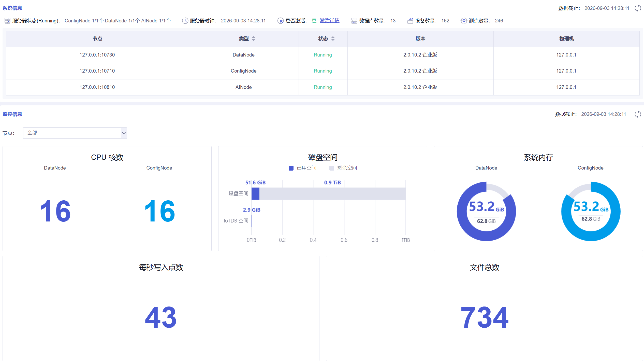This screenshot has width=644, height=362.
Task: Click the AINode type cell
Action: (244, 87)
